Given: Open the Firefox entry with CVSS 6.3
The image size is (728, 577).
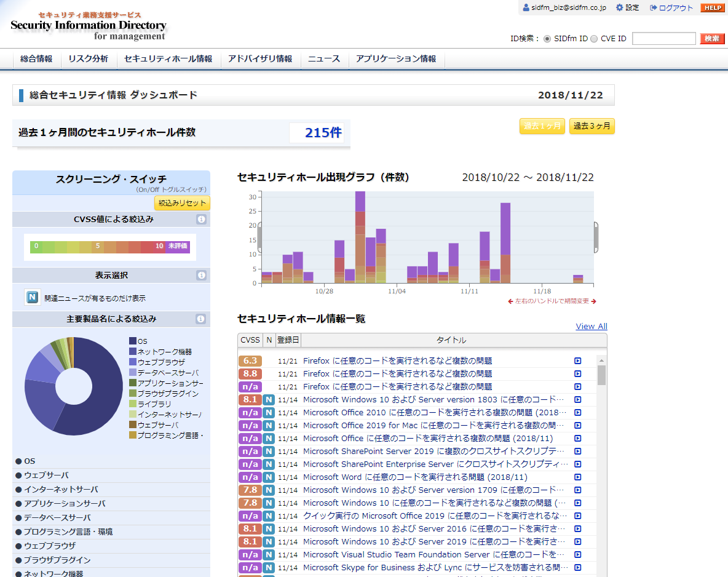Looking at the screenshot, I should tap(397, 361).
